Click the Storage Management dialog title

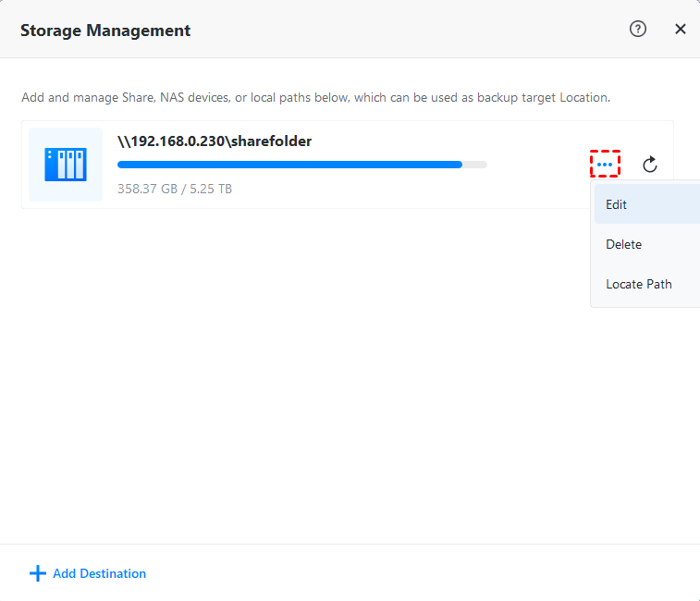pyautogui.click(x=105, y=31)
